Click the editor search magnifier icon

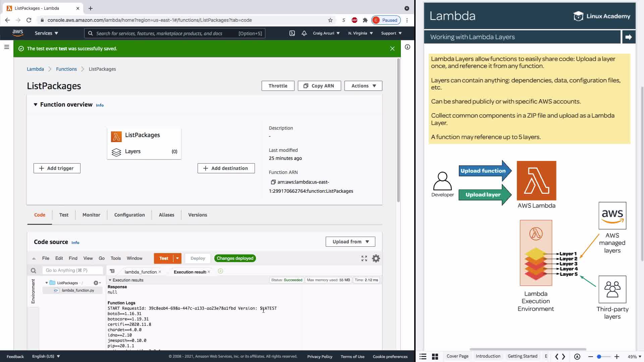point(33,270)
